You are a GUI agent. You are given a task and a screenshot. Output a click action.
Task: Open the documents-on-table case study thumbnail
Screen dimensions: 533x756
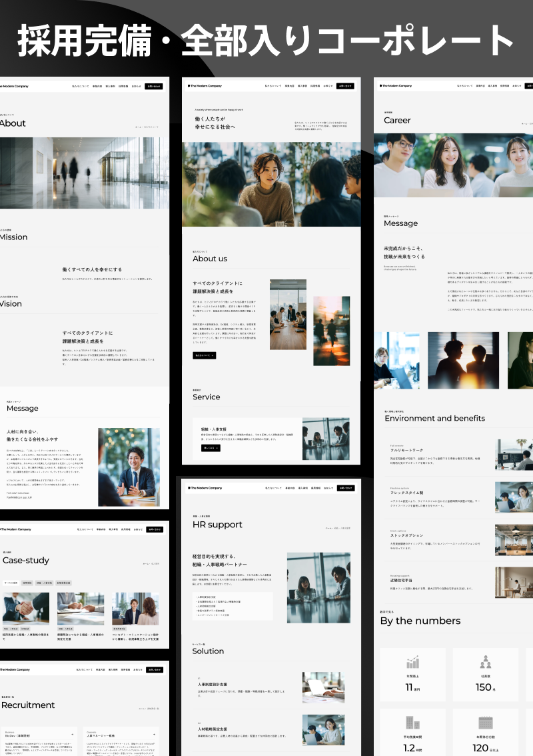(x=81, y=609)
